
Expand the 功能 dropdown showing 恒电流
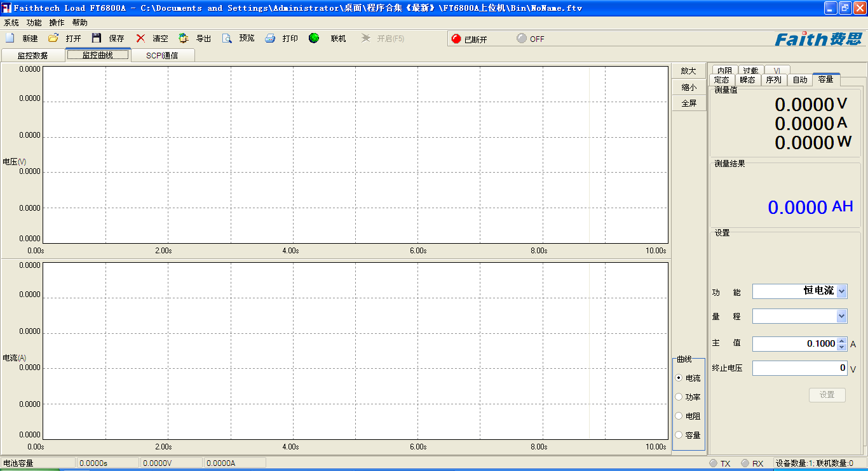pyautogui.click(x=841, y=291)
